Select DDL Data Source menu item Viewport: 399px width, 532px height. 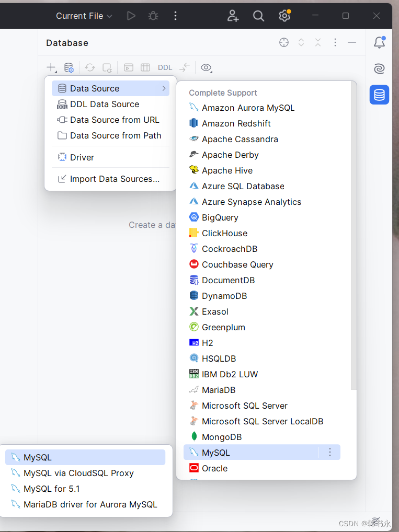(110, 104)
